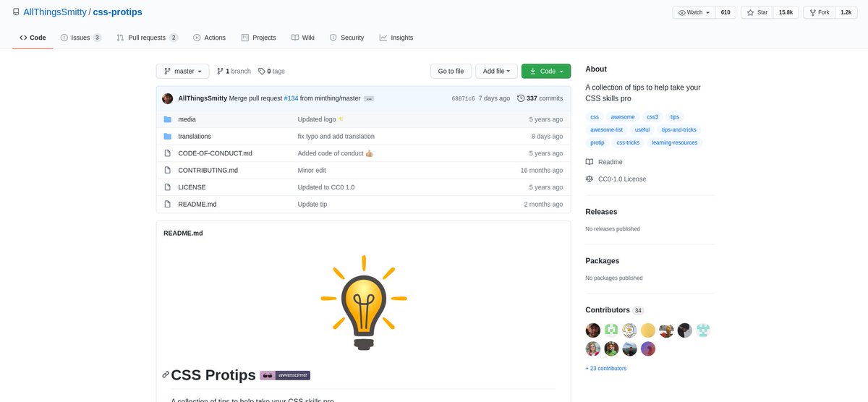Open the media folder
This screenshot has width=868, height=402.
tap(187, 119)
